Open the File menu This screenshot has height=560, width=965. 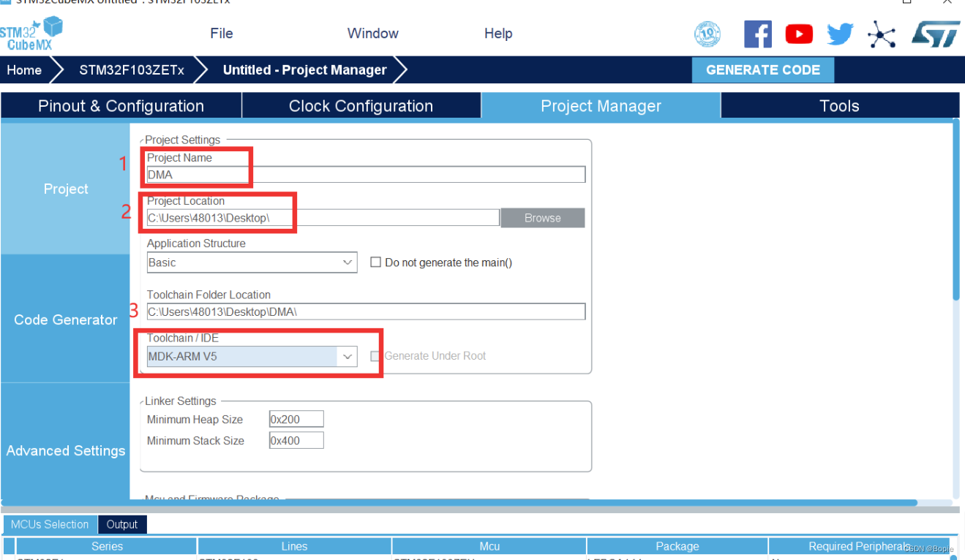222,34
